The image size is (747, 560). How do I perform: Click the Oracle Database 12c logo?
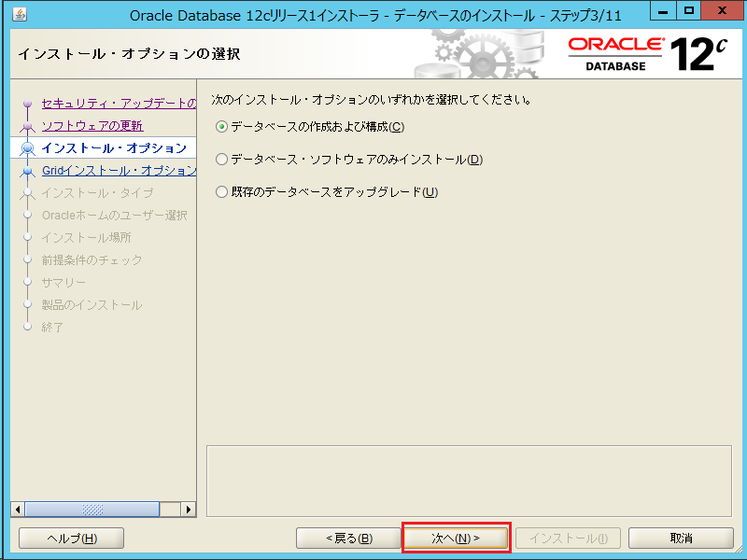648,54
